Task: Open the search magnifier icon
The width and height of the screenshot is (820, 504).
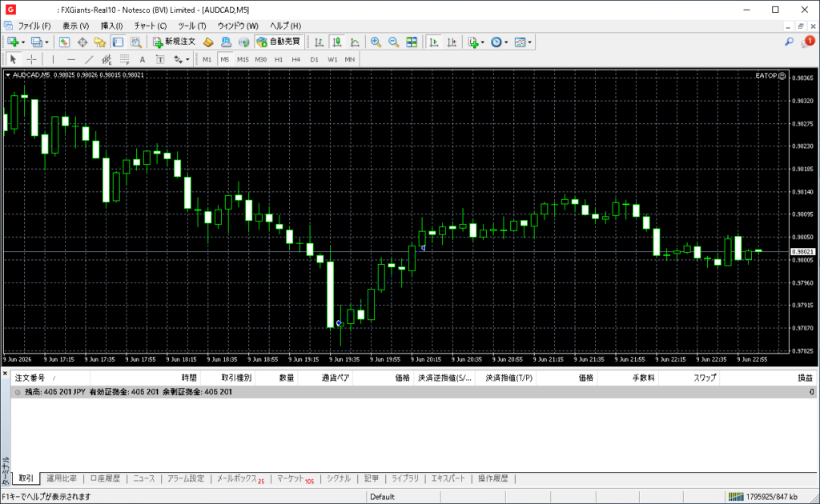Action: 789,42
